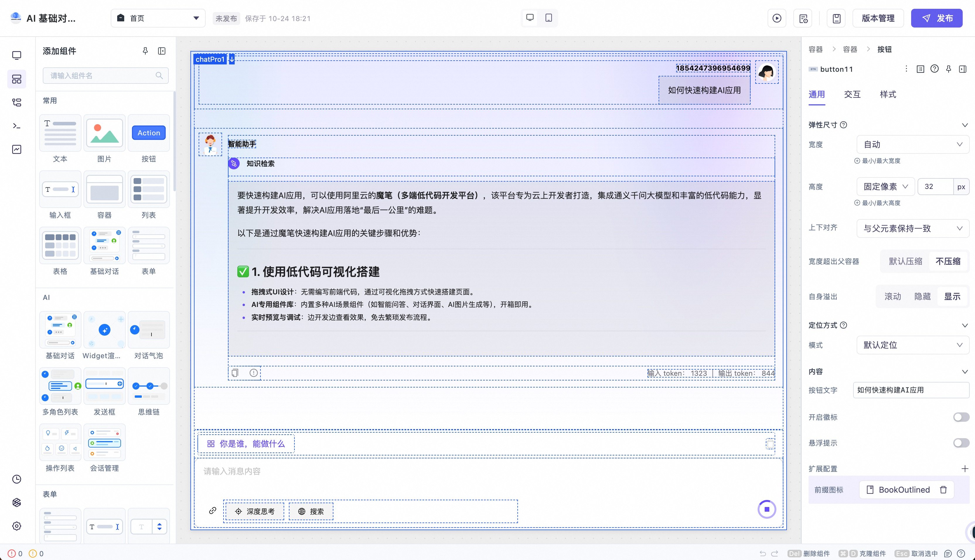Switch to mobile device view icon
Viewport: 975px width, 560px height.
549,18
